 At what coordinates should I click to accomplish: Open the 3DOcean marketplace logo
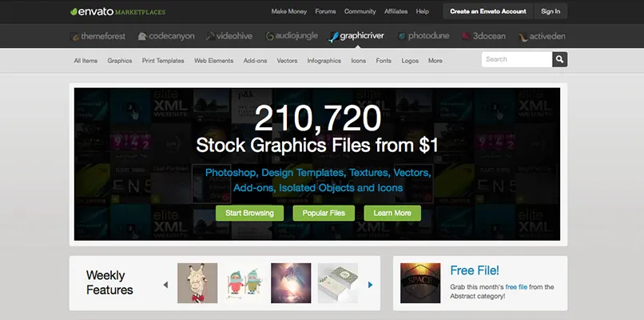[483, 36]
